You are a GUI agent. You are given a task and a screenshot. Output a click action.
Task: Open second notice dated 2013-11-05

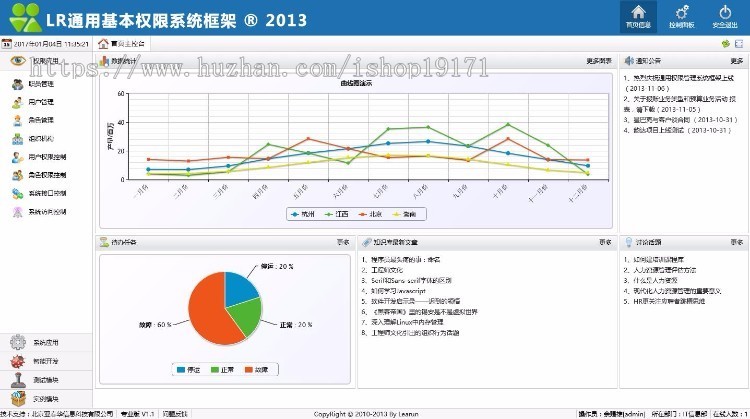(680, 104)
